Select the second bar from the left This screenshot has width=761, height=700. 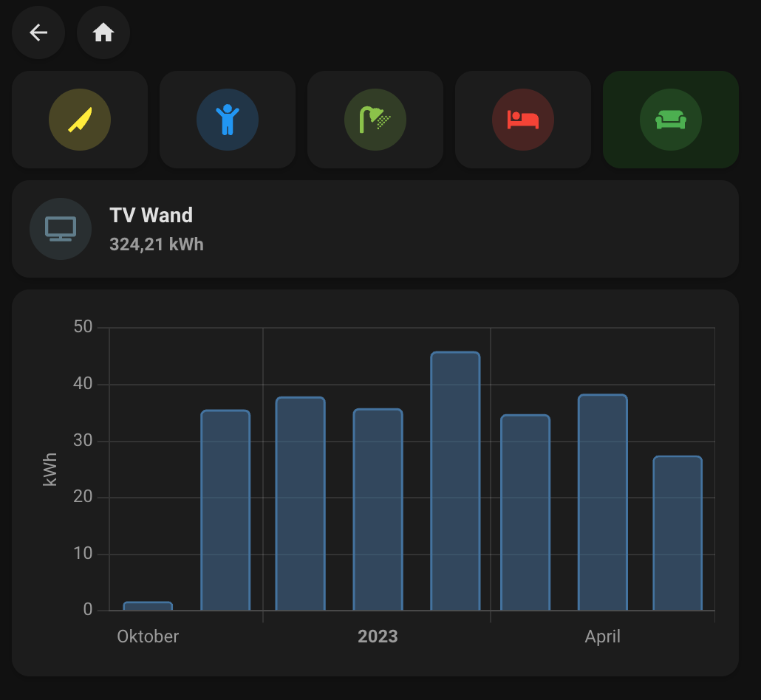[225, 510]
